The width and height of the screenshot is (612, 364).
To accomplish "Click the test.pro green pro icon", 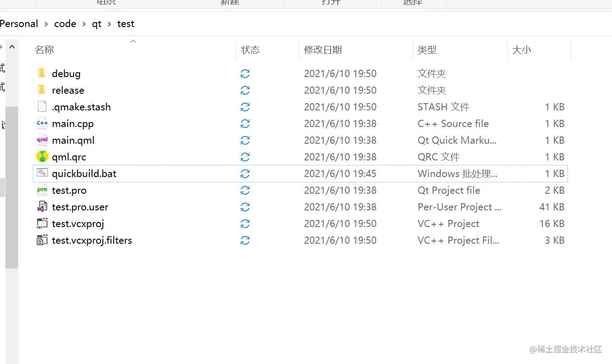I will (42, 190).
